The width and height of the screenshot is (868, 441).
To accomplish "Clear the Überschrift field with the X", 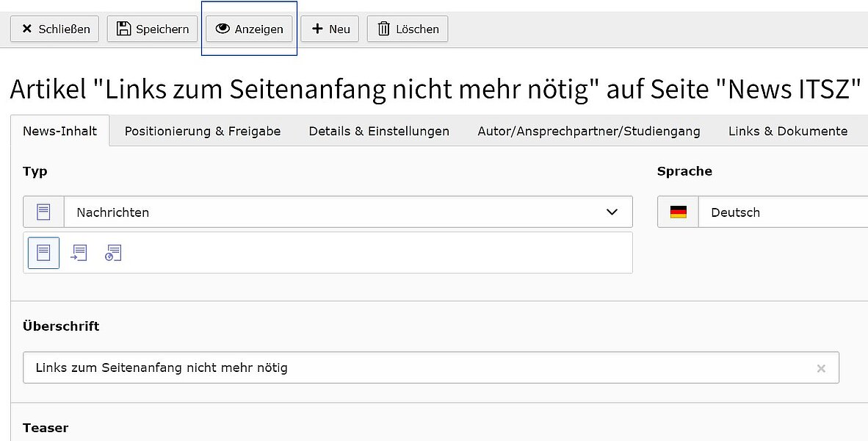I will 821,368.
